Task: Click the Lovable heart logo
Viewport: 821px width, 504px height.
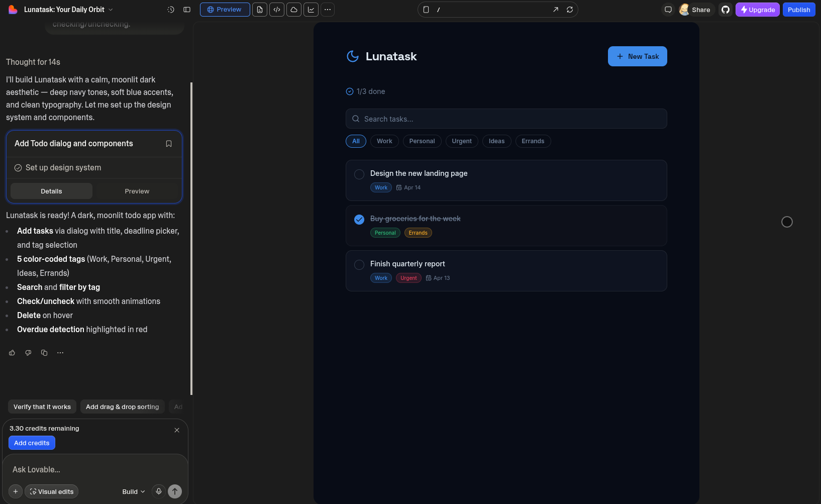Action: (13, 10)
